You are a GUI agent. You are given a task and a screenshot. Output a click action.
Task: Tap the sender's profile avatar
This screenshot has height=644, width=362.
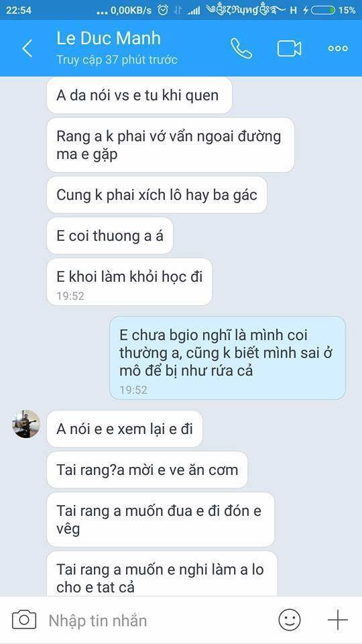coord(26,424)
